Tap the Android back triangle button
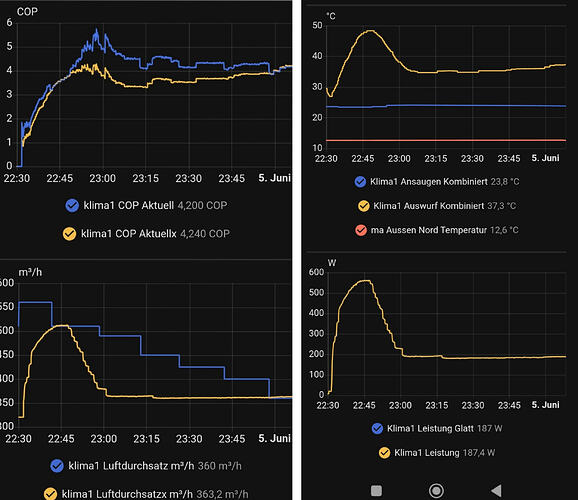The height and width of the screenshot is (500, 578). pos(497,491)
